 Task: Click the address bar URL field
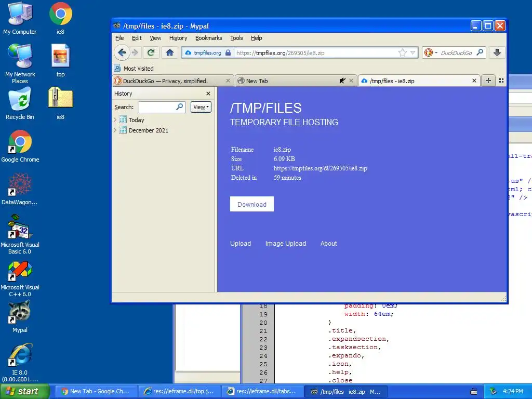tap(315, 52)
